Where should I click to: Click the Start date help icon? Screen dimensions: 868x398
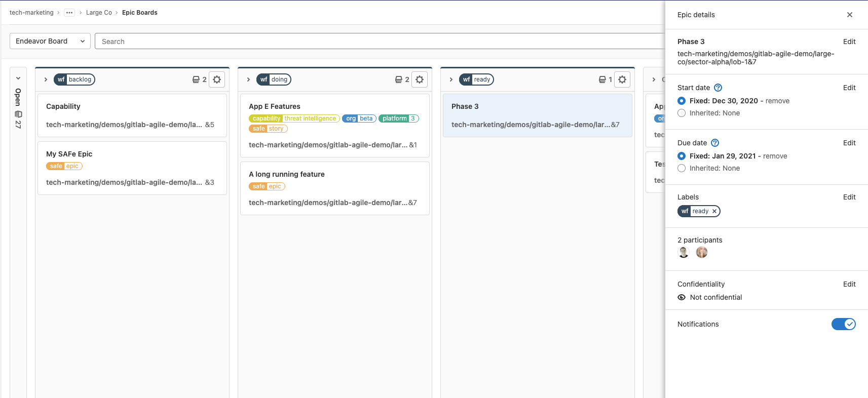pyautogui.click(x=718, y=88)
